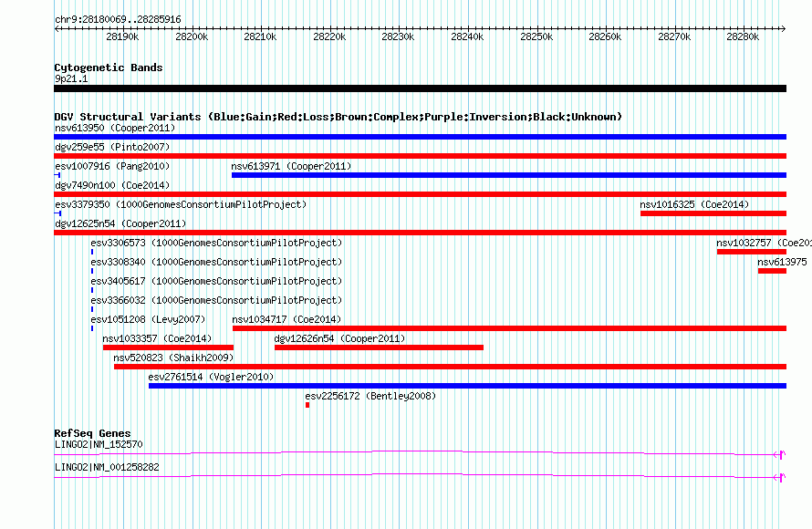The width and height of the screenshot is (812, 529).
Task: Click the 28240k ruler tick label
Action: click(467, 36)
